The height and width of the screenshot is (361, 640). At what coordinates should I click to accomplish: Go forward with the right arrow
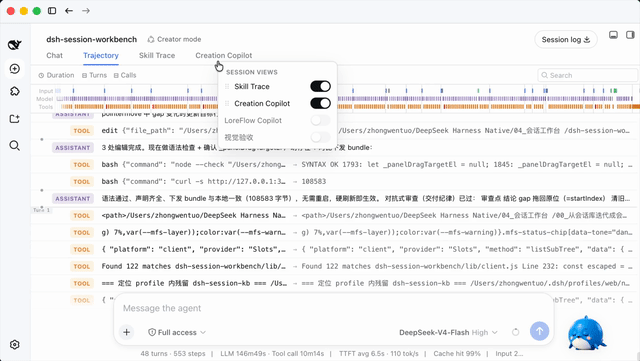click(x=86, y=11)
